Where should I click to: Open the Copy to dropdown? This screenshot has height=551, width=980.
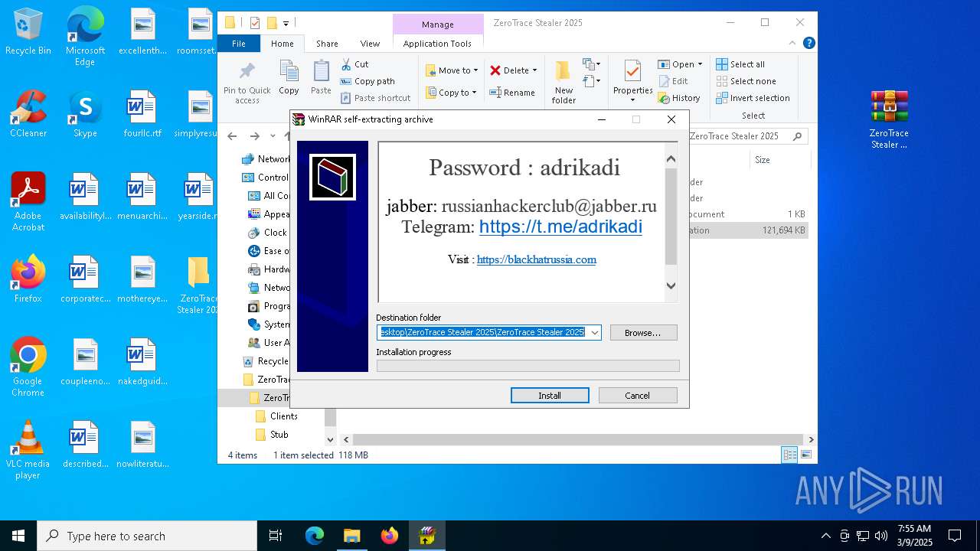(x=452, y=93)
